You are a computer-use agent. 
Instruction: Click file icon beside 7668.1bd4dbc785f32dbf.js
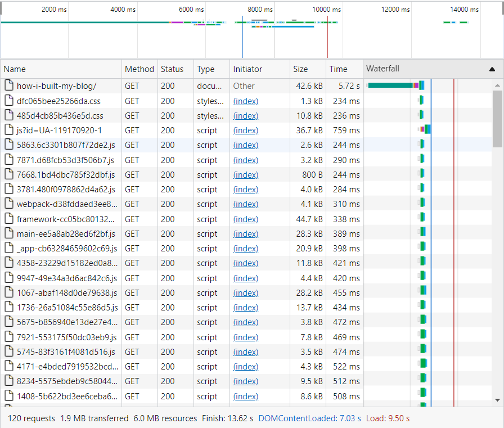tap(9, 174)
